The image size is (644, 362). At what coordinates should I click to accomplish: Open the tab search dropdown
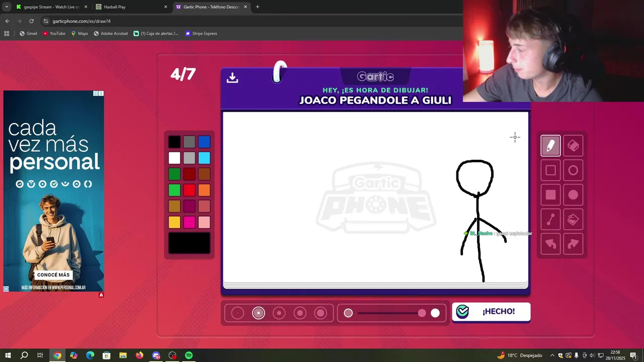click(7, 7)
